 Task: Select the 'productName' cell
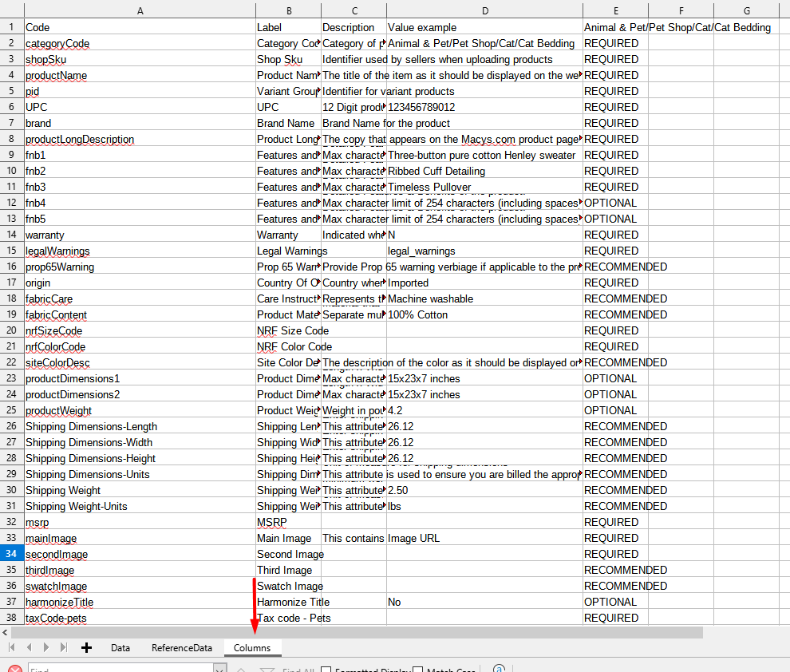(x=140, y=75)
